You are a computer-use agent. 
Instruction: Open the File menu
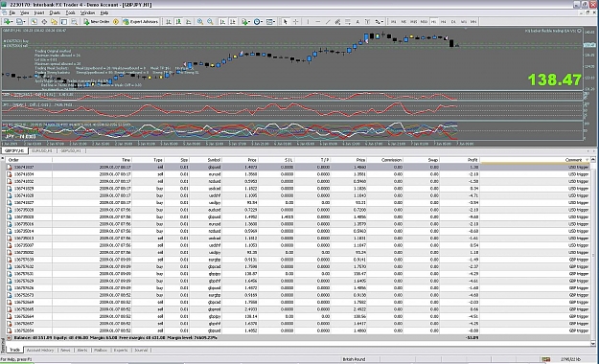pyautogui.click(x=12, y=12)
